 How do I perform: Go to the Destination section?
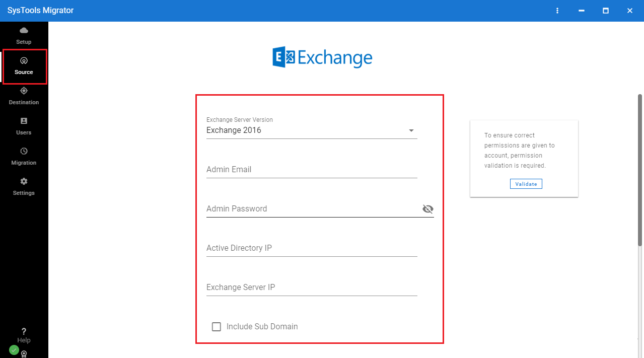[x=24, y=96]
